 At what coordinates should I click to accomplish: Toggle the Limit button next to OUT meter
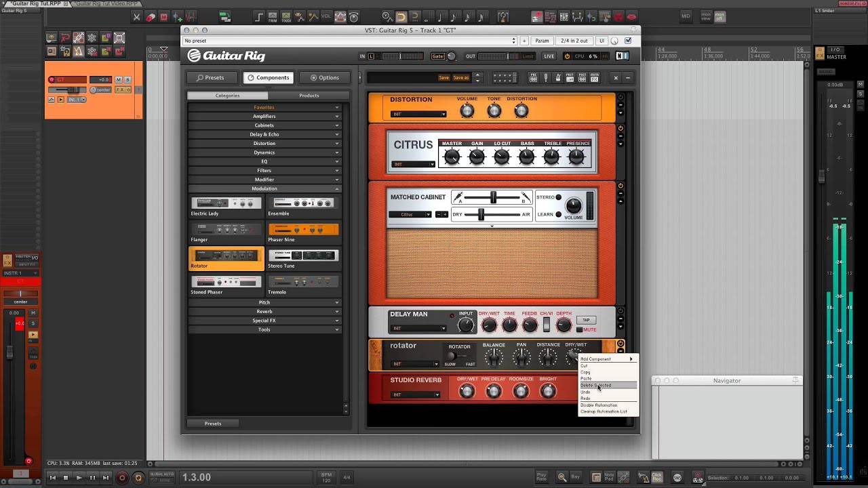(x=527, y=56)
